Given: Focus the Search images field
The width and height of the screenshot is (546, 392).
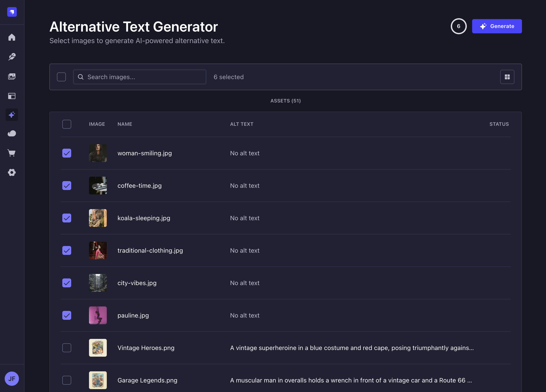Looking at the screenshot, I should pos(140,77).
